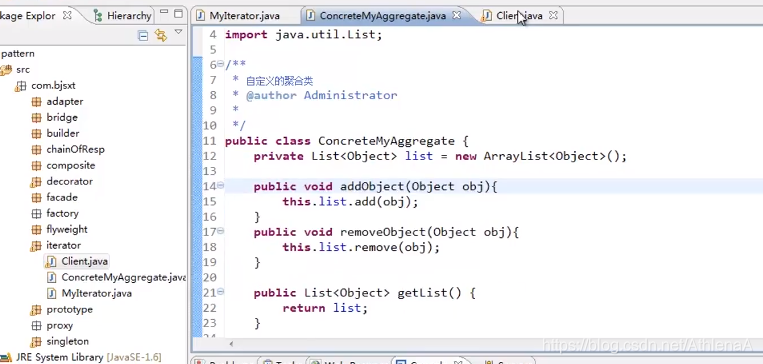Select the chainOfResp package
Image resolution: width=763 pixels, height=364 pixels.
click(75, 149)
